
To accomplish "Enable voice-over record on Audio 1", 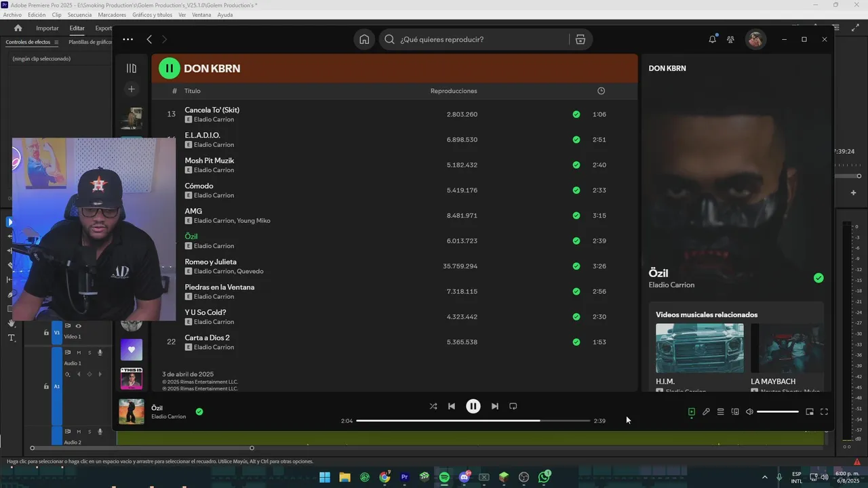I will pos(100,352).
